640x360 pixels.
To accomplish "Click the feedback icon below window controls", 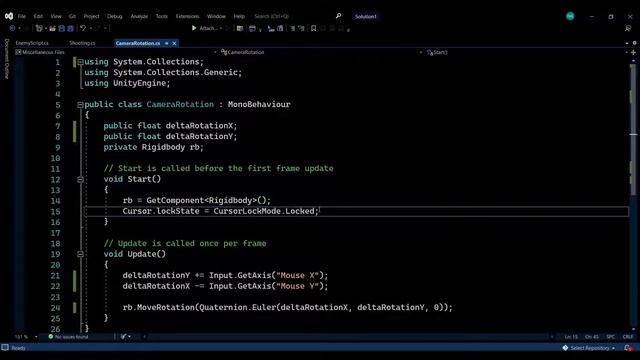I will tap(628, 28).
